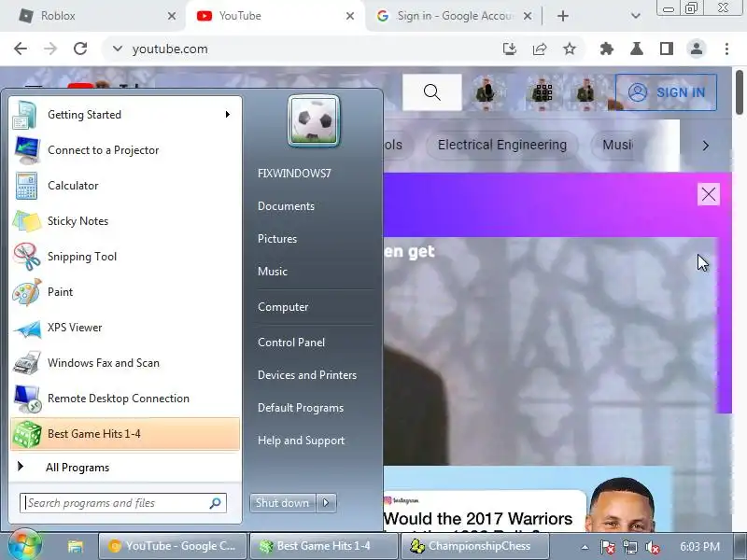Open Windows Explorer from taskbar

[76, 546]
